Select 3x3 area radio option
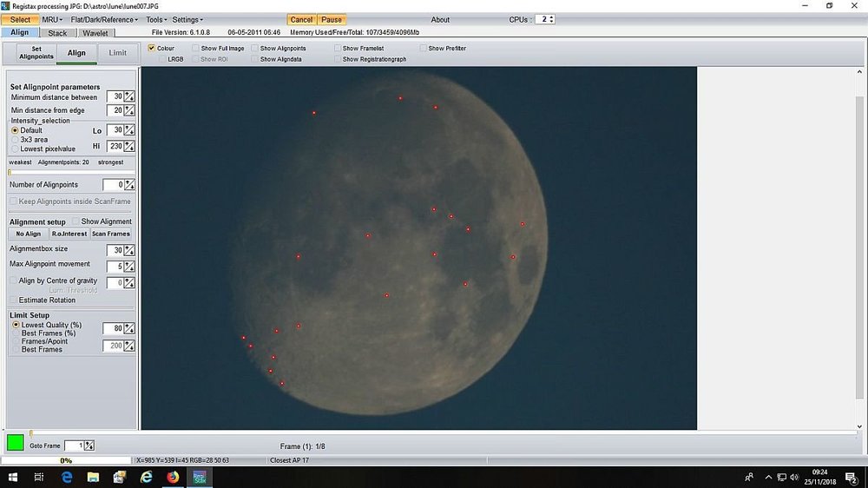 pos(15,140)
